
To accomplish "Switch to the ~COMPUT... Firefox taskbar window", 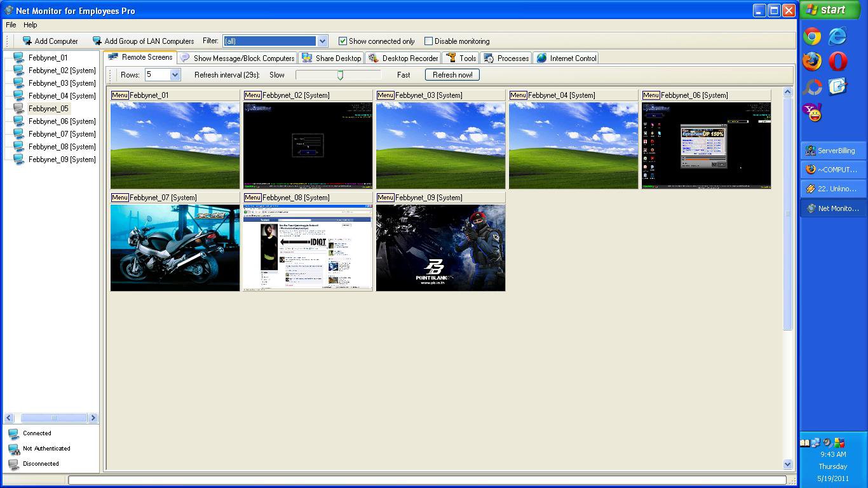I will (x=832, y=170).
